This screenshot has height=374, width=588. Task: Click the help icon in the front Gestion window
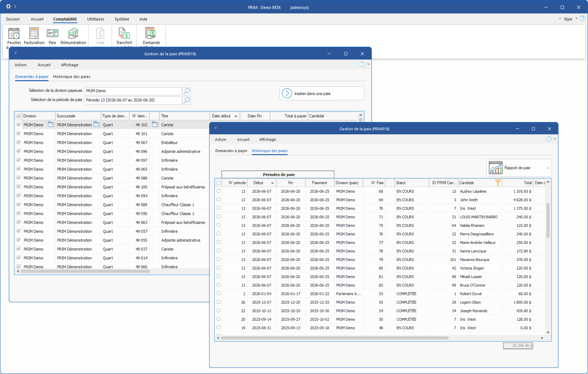(549, 139)
